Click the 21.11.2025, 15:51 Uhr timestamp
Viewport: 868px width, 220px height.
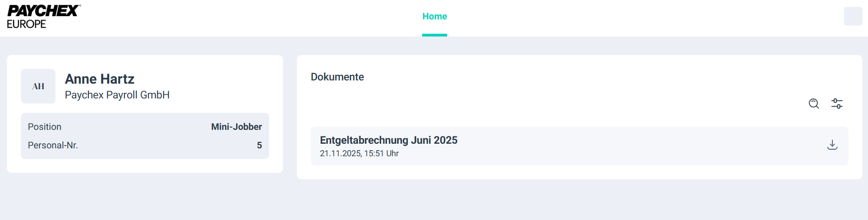[359, 153]
